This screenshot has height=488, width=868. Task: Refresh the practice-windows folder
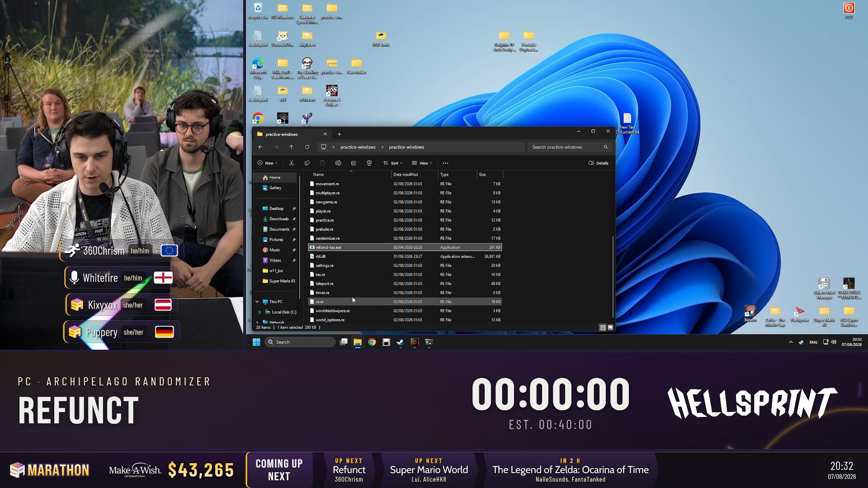pos(307,147)
